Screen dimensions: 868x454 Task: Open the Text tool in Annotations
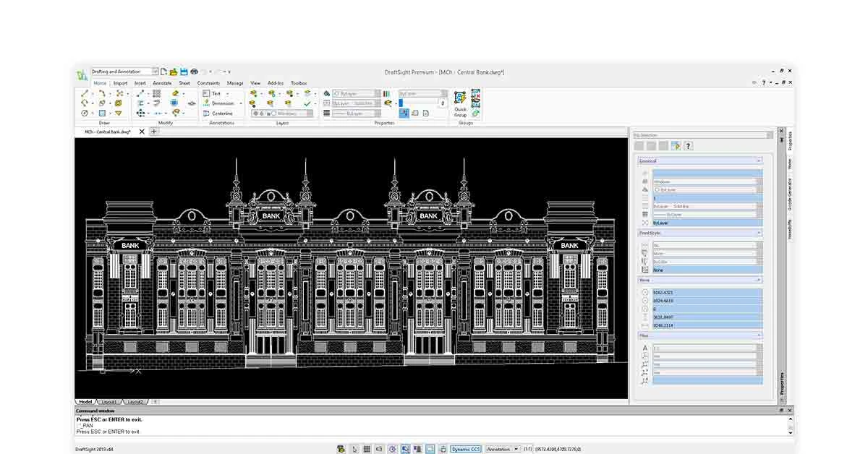coord(216,93)
